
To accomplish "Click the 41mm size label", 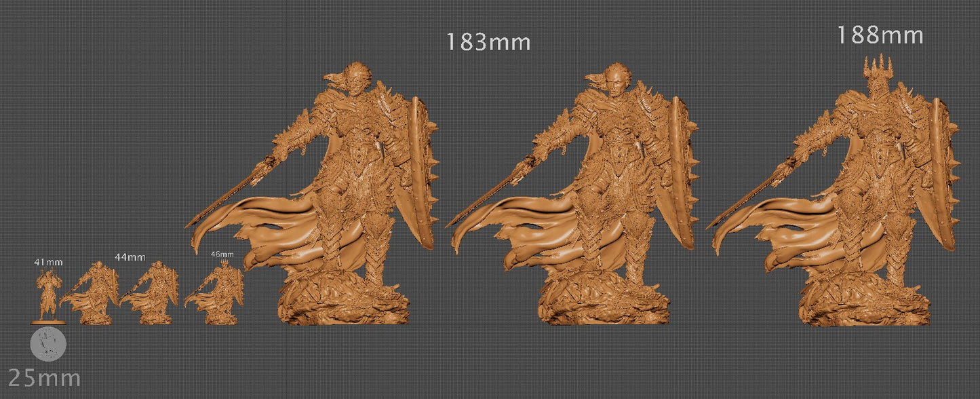I will (x=50, y=262).
